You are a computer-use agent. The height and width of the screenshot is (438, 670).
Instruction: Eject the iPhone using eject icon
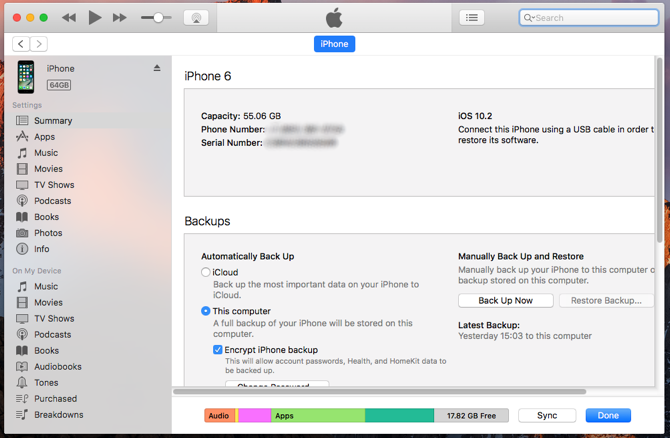coord(157,68)
